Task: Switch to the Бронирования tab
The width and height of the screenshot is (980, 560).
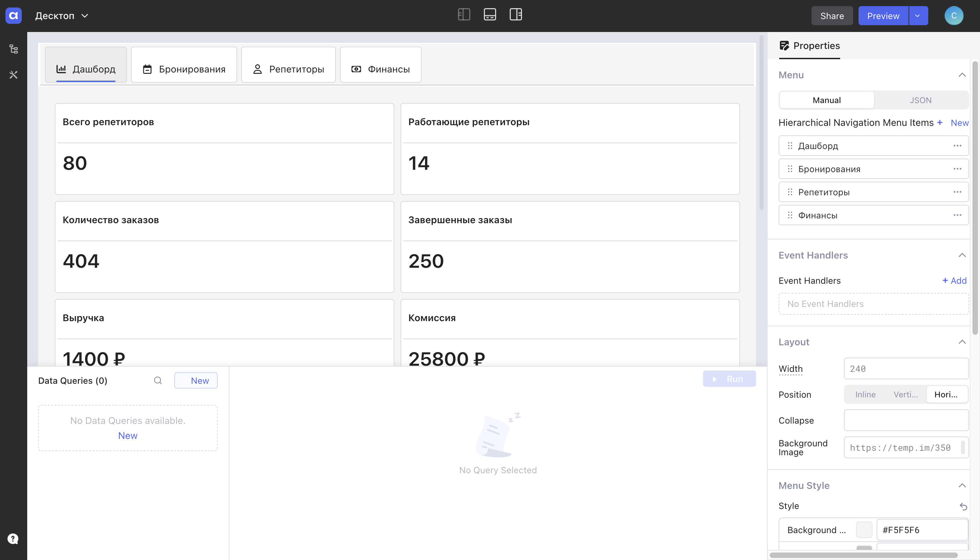Action: 184,69
